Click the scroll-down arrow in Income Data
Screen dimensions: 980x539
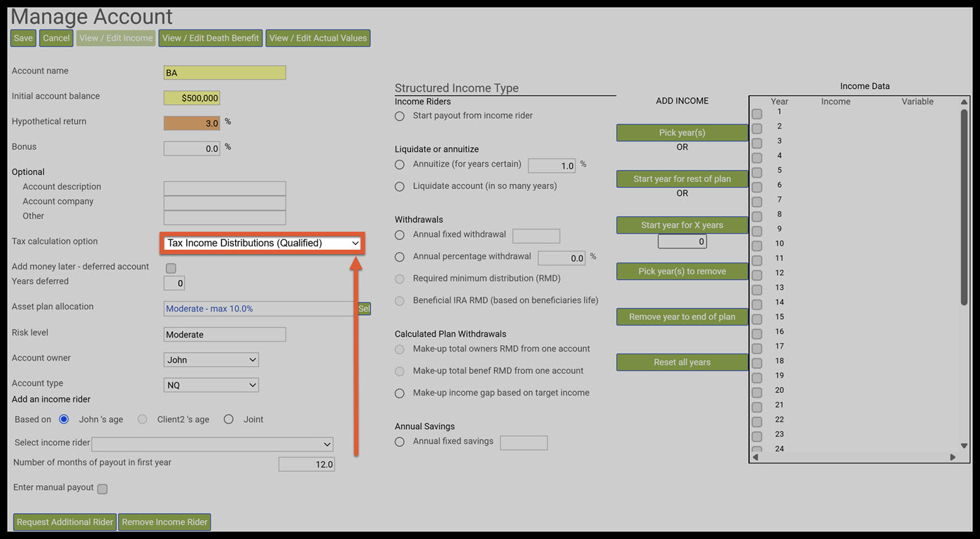pyautogui.click(x=964, y=446)
